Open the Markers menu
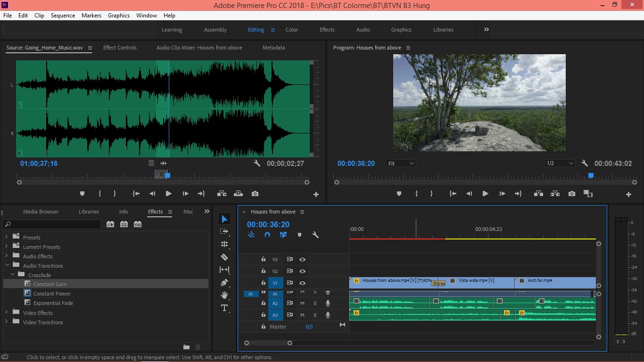The width and height of the screenshot is (644, 362). pos(91,16)
